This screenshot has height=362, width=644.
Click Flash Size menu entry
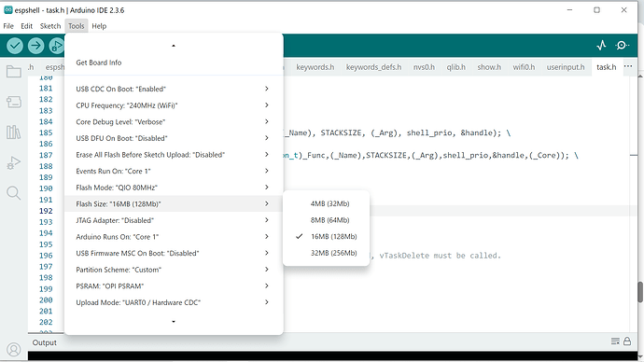(x=174, y=203)
